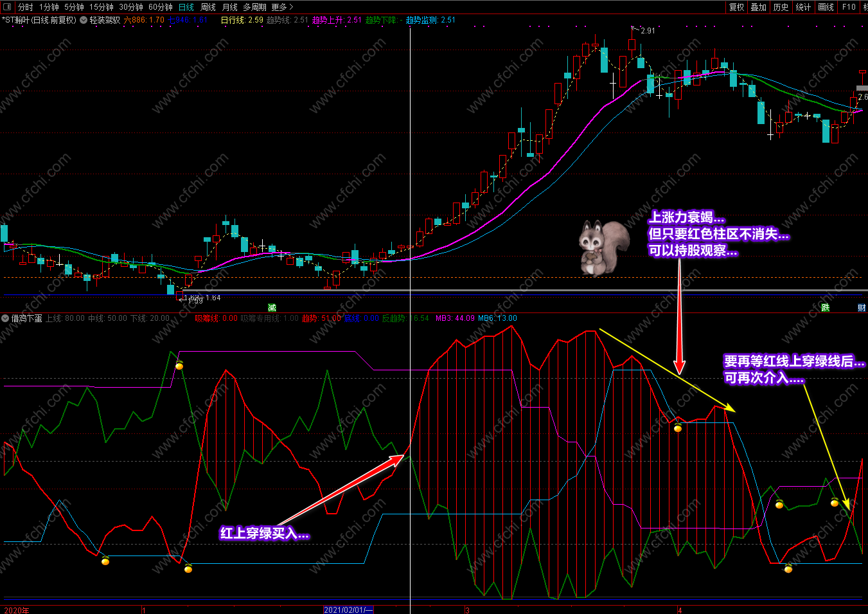Viewport: 868px width, 614px height.
Task: Open the 统计 statistics button
Action: (x=803, y=7)
